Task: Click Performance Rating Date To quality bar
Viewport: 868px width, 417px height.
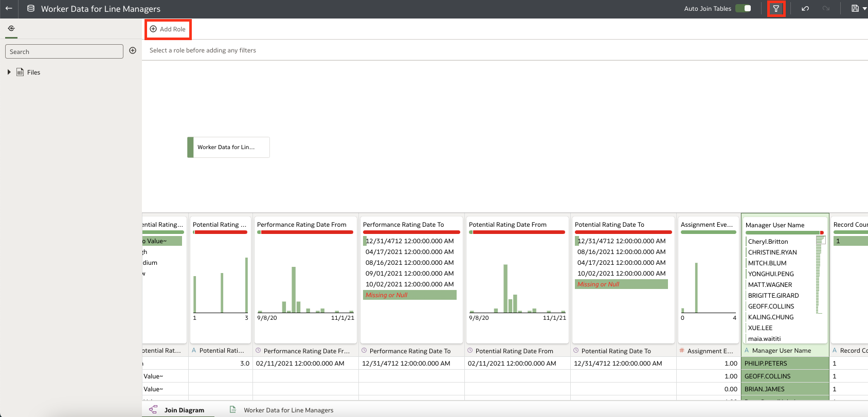Action: (x=411, y=232)
